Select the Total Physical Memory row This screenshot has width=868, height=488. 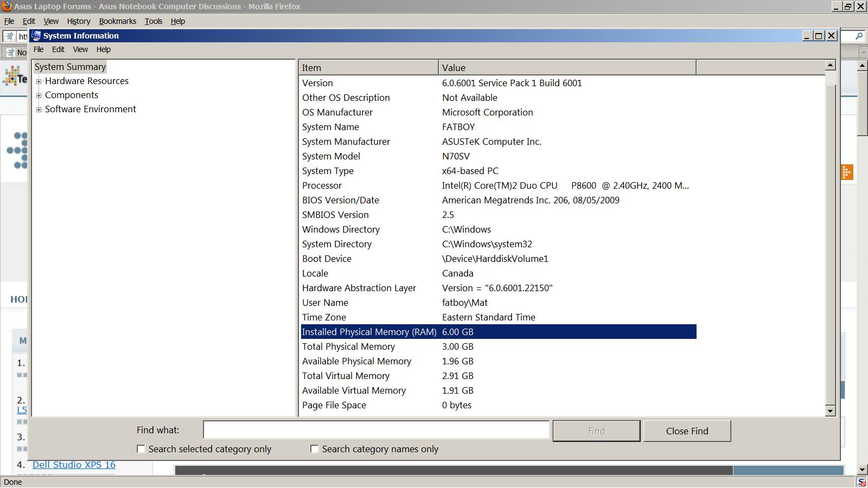(499, 346)
